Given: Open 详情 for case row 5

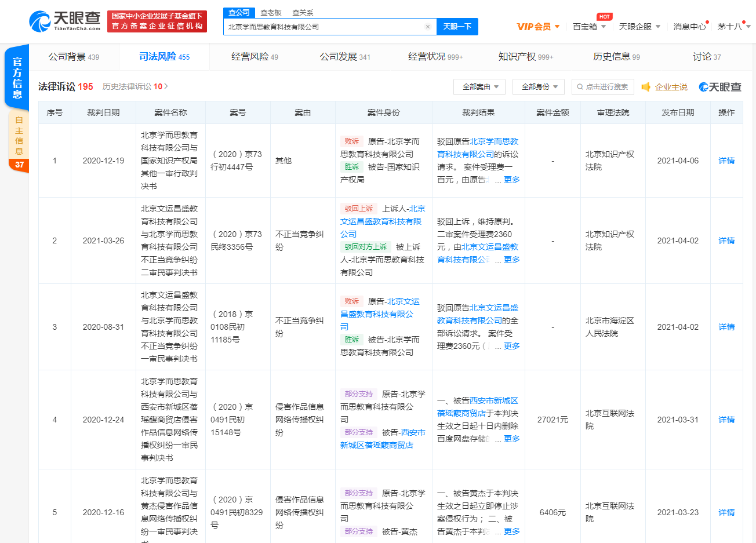Looking at the screenshot, I should click(x=726, y=512).
